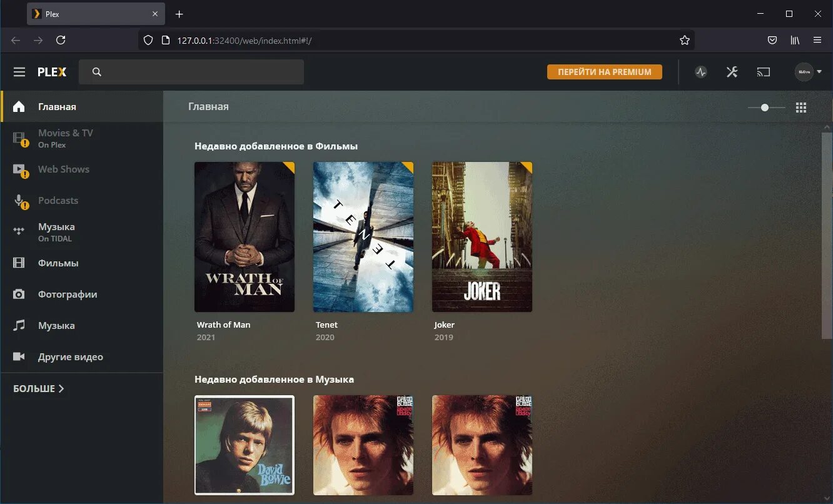Image resolution: width=833 pixels, height=504 pixels.
Task: Click browser back arrow
Action: (x=16, y=40)
